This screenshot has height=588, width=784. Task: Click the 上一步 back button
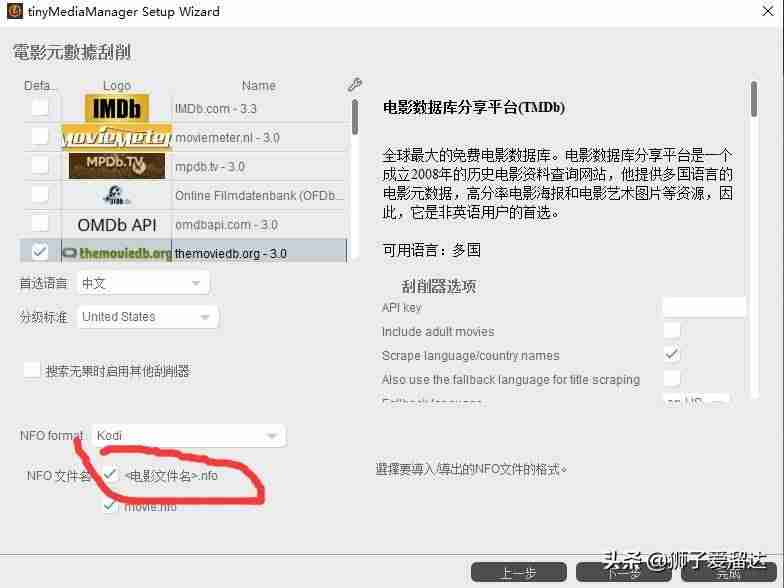tap(518, 572)
